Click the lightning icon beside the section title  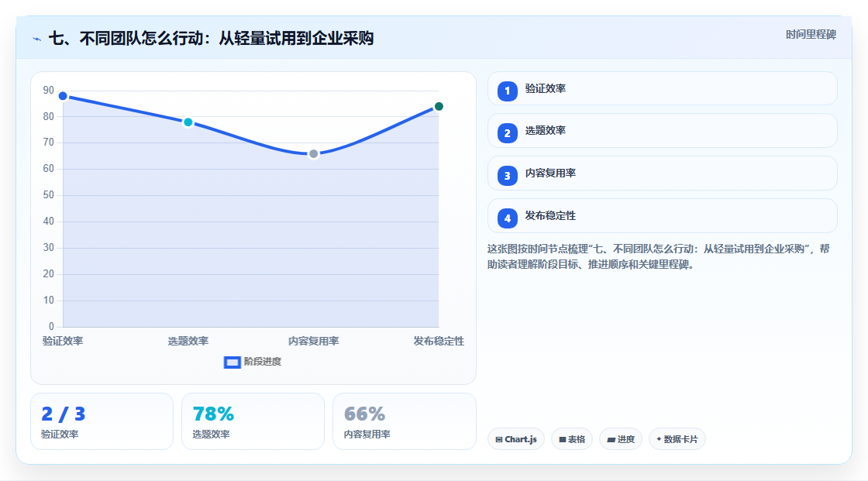[37, 39]
